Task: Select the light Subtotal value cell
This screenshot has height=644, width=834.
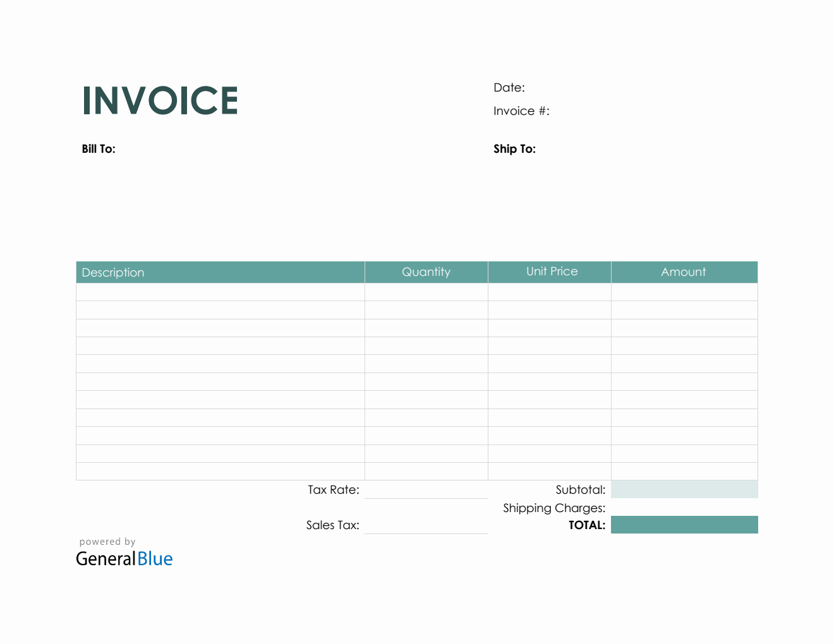Action: click(x=684, y=490)
